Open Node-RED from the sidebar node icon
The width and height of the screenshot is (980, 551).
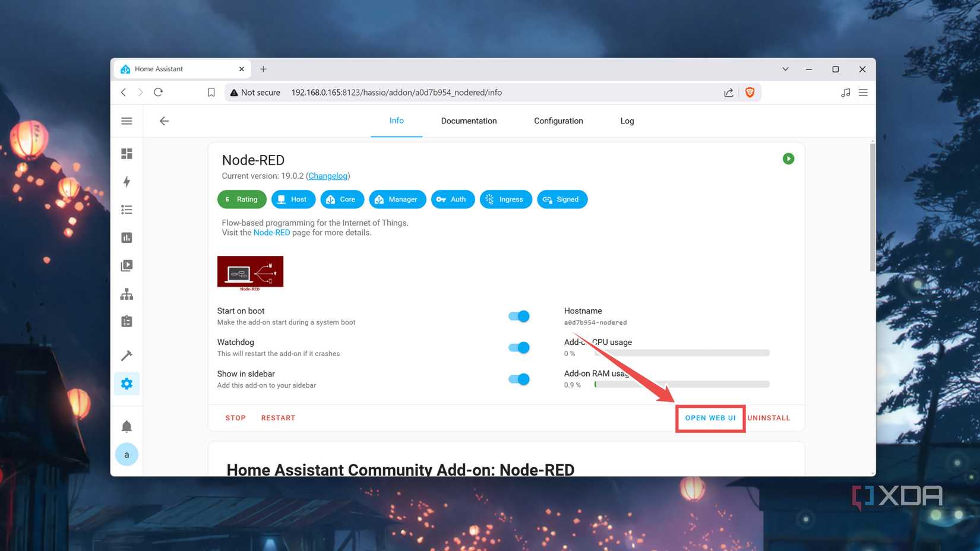(x=127, y=293)
